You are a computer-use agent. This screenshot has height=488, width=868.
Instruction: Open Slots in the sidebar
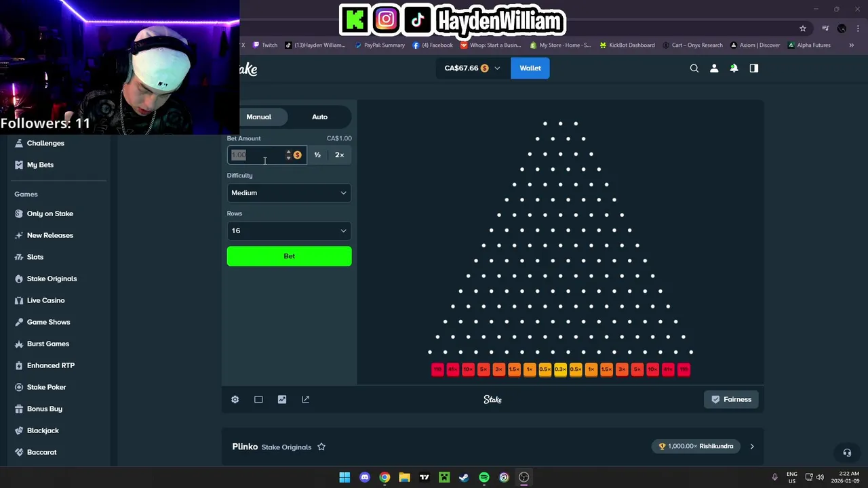tap(35, 257)
